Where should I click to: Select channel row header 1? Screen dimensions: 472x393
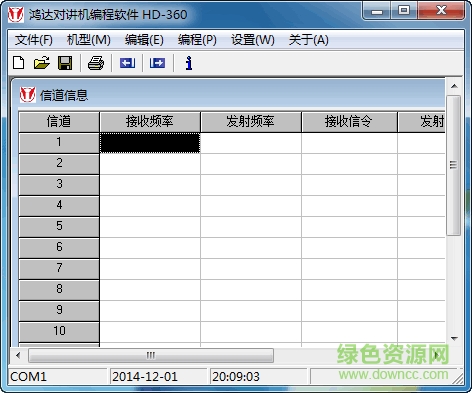tap(59, 143)
